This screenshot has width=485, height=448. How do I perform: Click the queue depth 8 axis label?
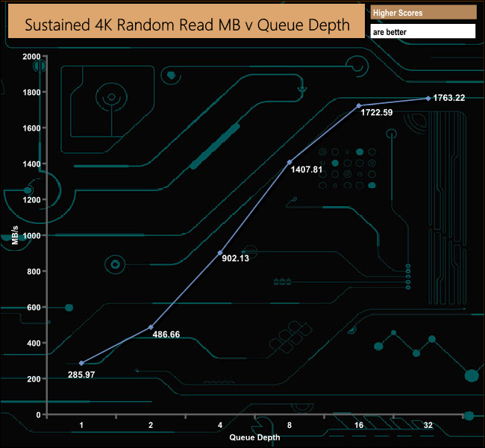[x=290, y=425]
